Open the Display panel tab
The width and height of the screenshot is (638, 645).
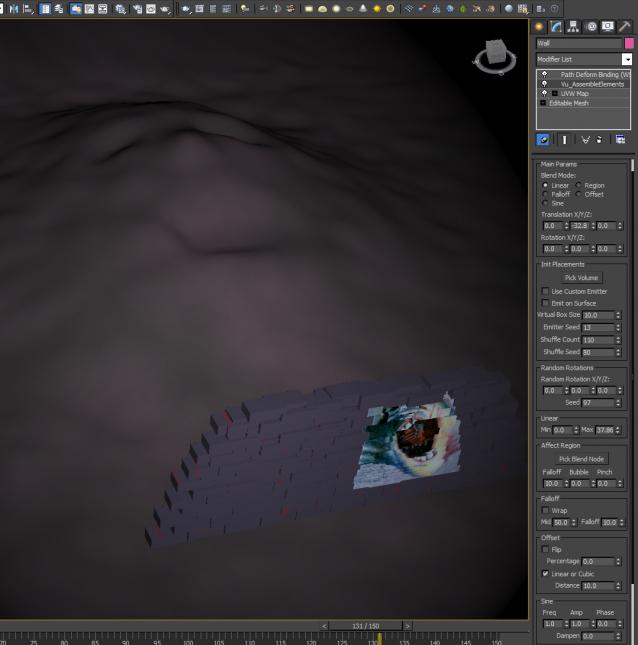(x=608, y=27)
